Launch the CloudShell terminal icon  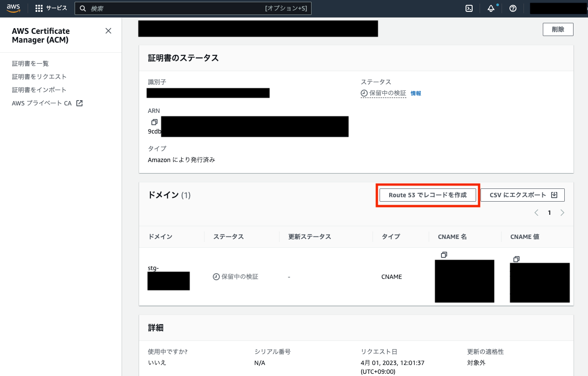click(469, 8)
